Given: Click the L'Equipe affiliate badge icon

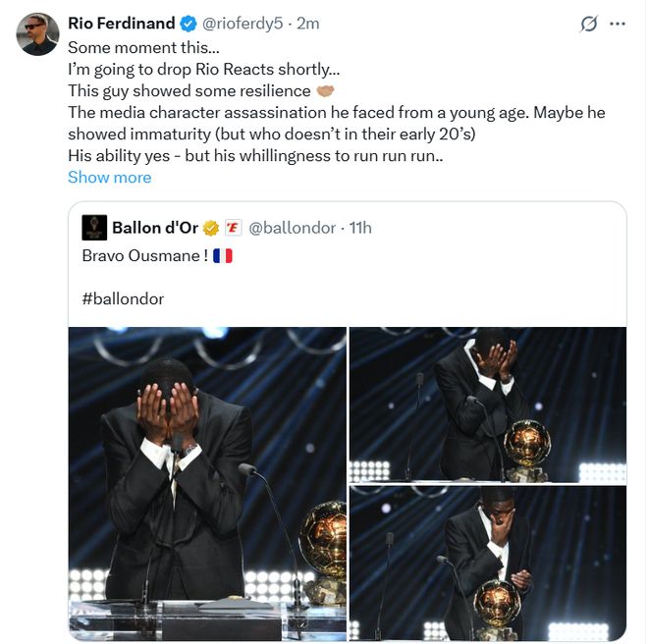Looking at the screenshot, I should point(233,228).
